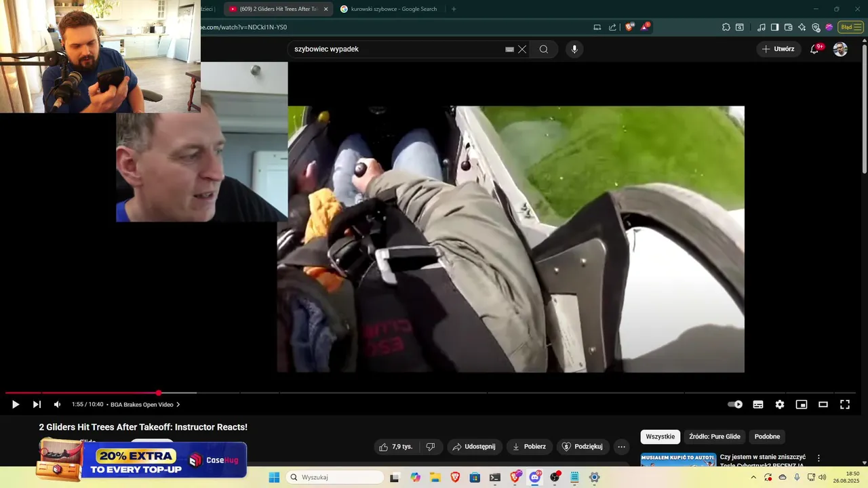This screenshot has width=868, height=488.
Task: Click the browser address bar URL
Action: point(244,27)
